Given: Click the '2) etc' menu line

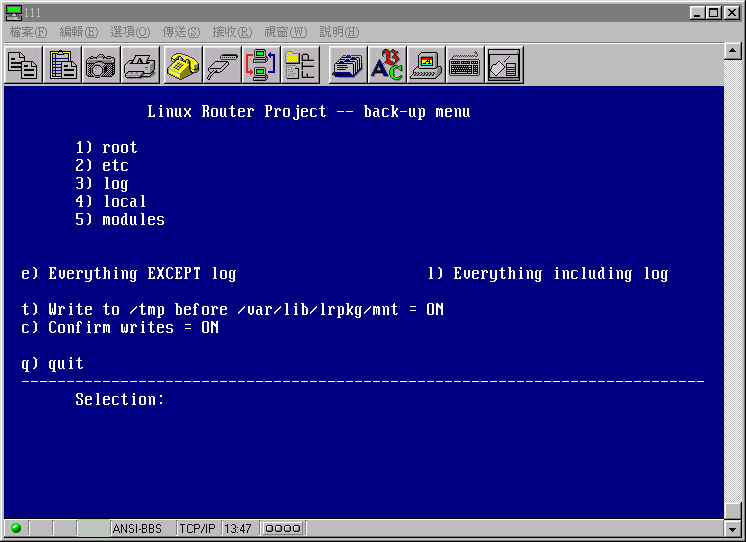Looking at the screenshot, I should tap(102, 166).
